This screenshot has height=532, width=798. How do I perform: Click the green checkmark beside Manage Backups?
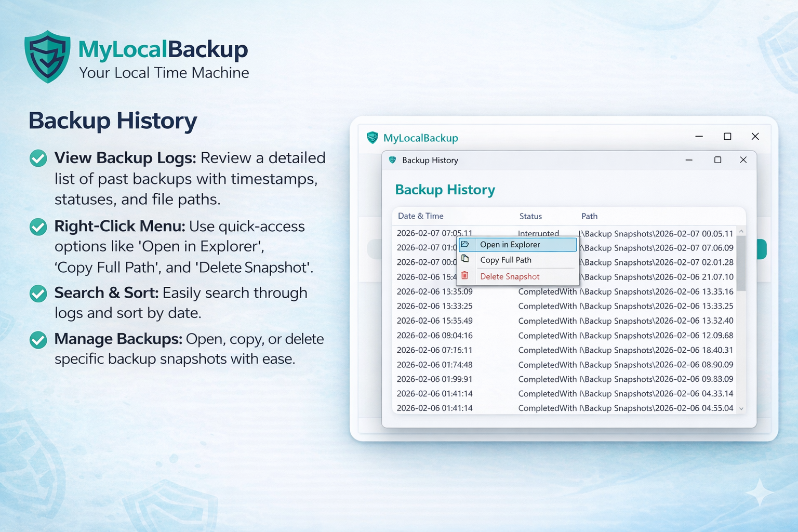click(x=38, y=339)
